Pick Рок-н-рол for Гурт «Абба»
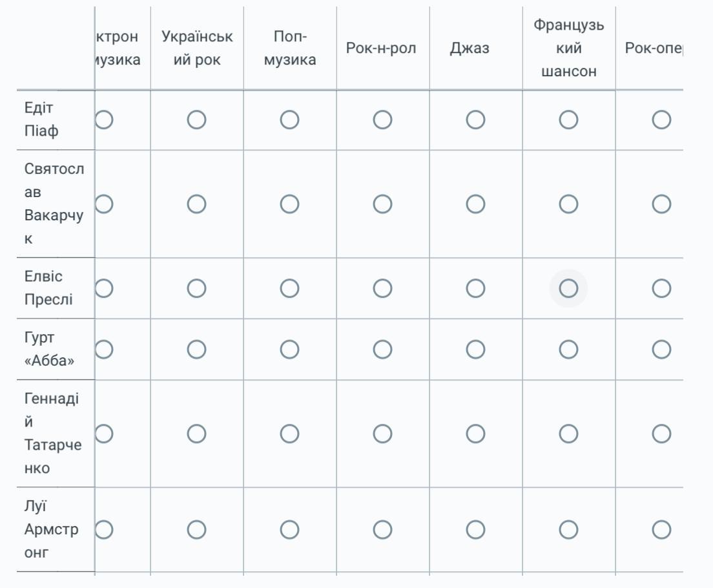 pyautogui.click(x=382, y=350)
